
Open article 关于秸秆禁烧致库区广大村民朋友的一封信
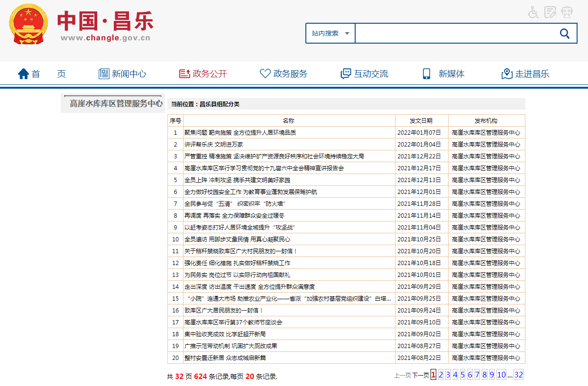pyautogui.click(x=240, y=251)
